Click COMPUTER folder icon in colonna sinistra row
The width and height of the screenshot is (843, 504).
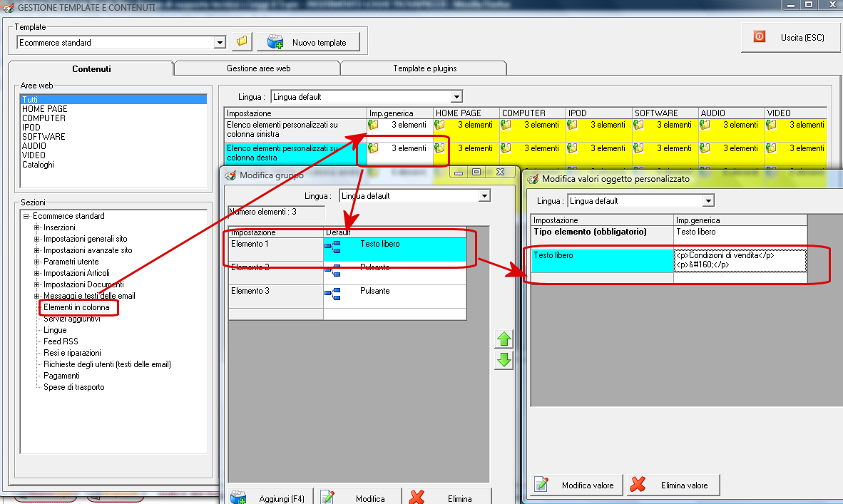506,125
